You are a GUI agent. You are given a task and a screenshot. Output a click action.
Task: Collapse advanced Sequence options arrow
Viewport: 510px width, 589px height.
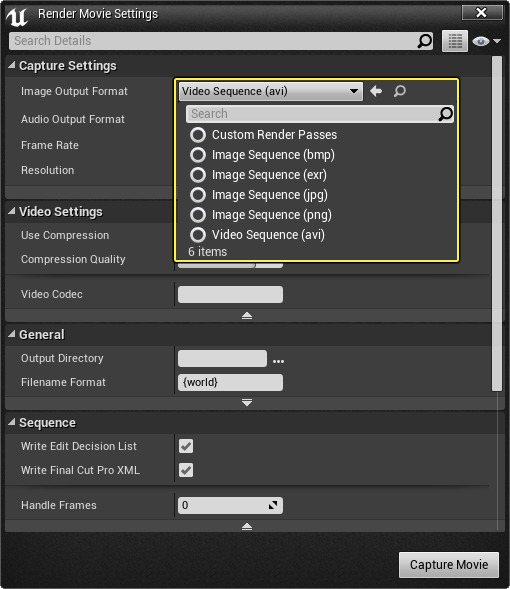click(247, 526)
